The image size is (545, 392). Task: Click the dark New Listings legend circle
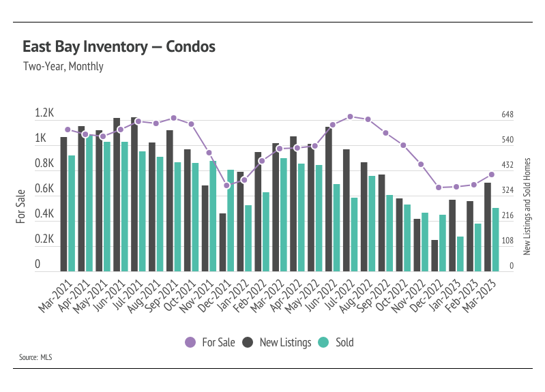pos(248,342)
